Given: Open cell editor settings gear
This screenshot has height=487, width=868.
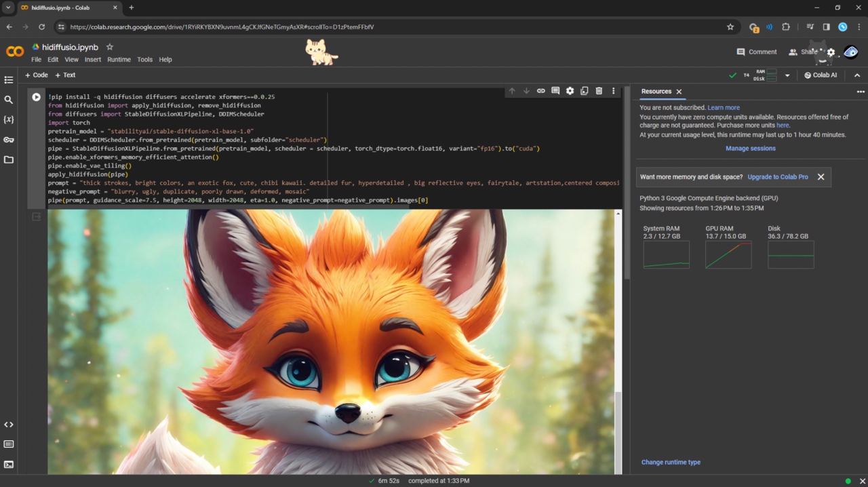Looking at the screenshot, I should 570,91.
